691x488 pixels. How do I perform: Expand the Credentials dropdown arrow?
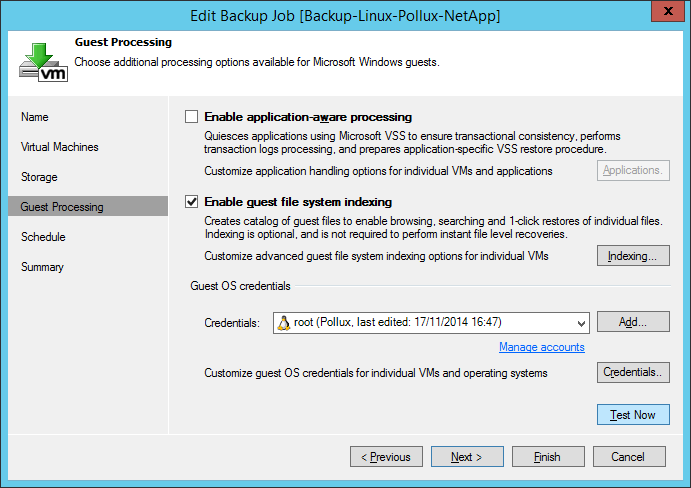point(582,322)
